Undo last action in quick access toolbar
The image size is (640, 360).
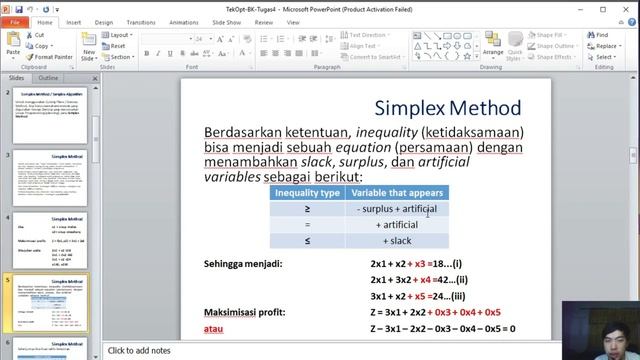click(x=30, y=9)
